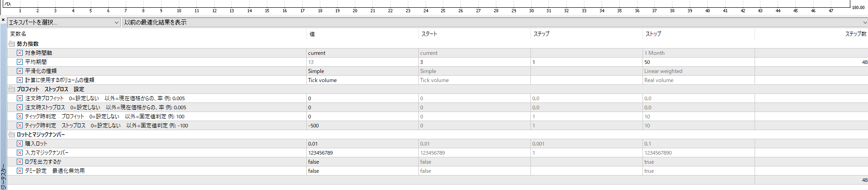The width and height of the screenshot is (868, 190).
Task: Select pass 24 on the chart axis
Action: [x=426, y=10]
